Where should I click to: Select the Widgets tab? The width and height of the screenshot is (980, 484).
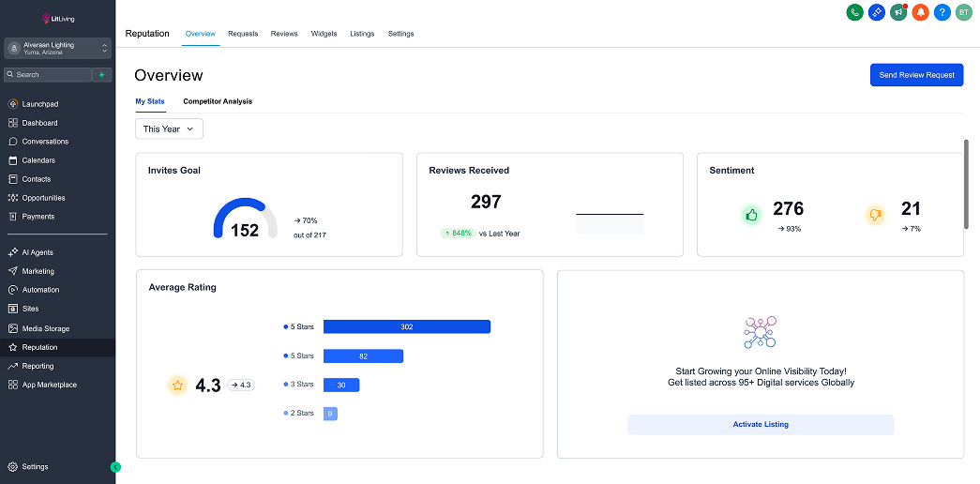coord(324,34)
